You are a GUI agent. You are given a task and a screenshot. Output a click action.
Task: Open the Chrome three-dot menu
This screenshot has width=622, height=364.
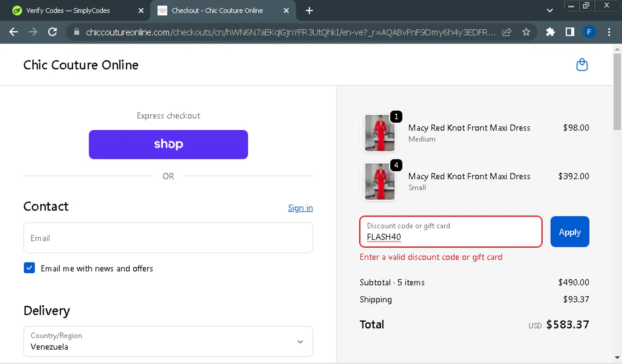pos(609,32)
